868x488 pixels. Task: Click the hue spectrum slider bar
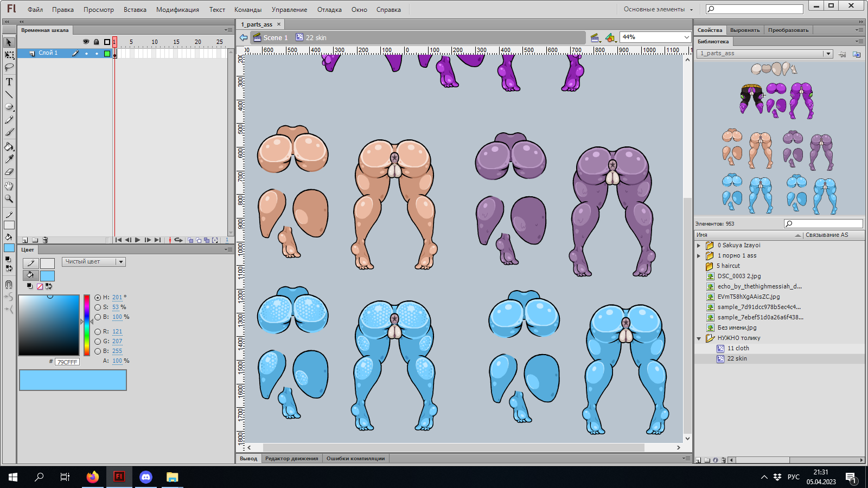[87, 325]
